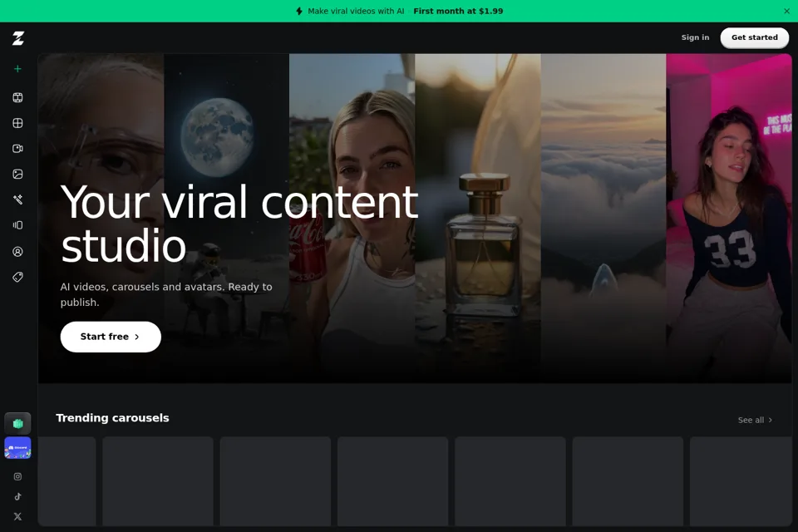Click the green gift box icon

(17, 423)
